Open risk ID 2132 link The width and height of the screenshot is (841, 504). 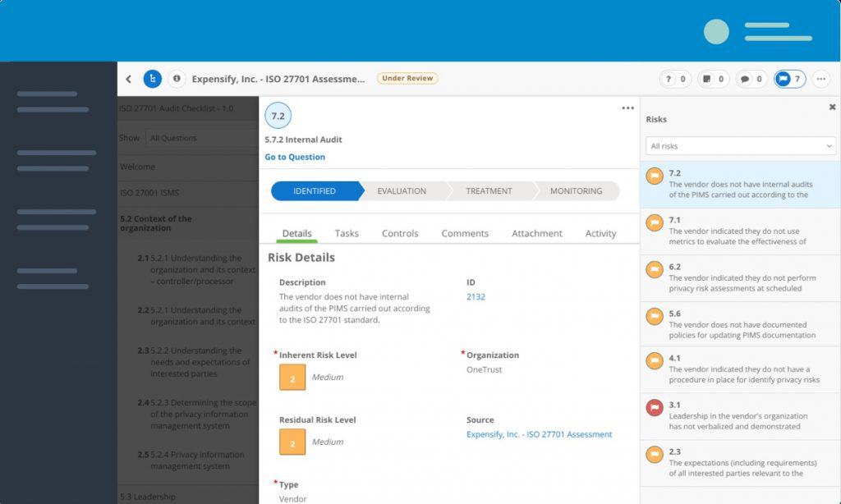click(x=474, y=296)
